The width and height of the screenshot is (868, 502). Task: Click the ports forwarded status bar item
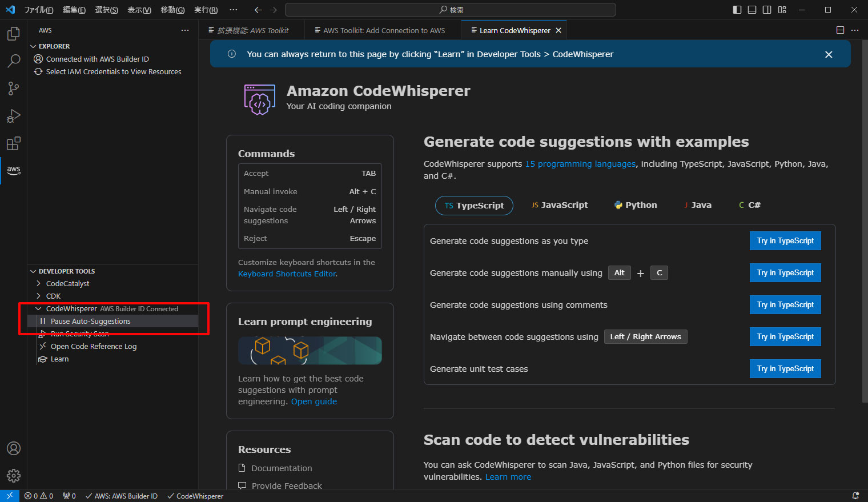point(69,496)
